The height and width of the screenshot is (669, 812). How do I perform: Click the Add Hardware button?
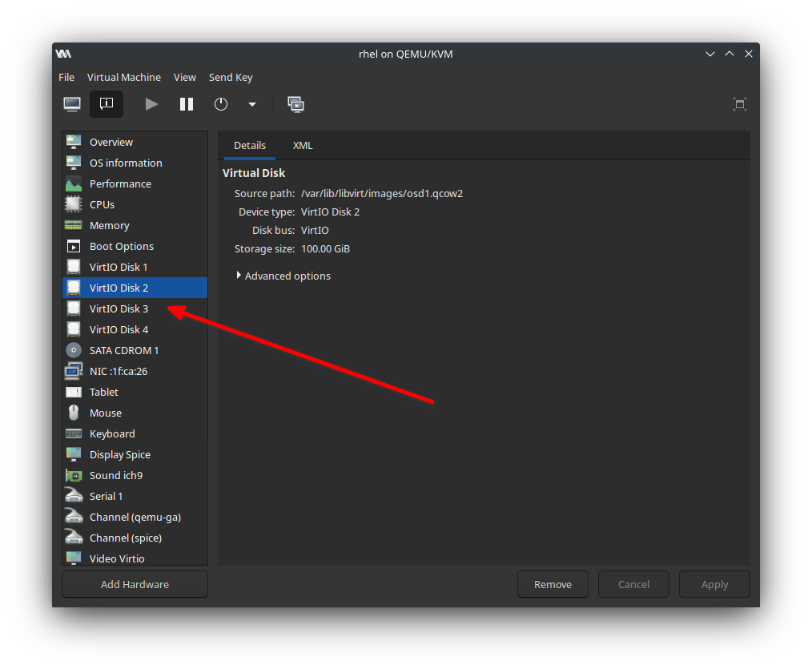tap(135, 585)
